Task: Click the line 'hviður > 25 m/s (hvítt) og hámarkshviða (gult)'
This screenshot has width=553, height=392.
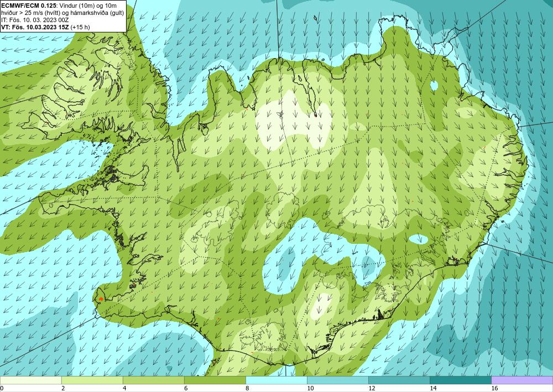Action: pos(62,13)
